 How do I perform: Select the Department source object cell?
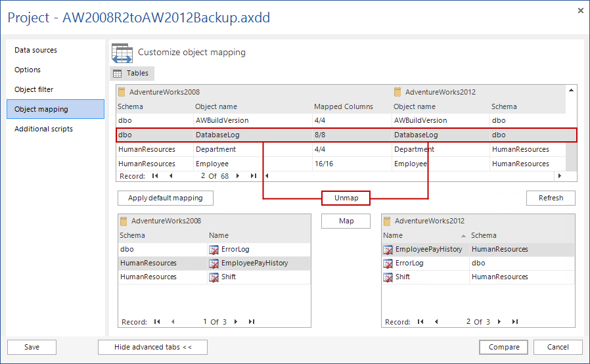pos(253,149)
